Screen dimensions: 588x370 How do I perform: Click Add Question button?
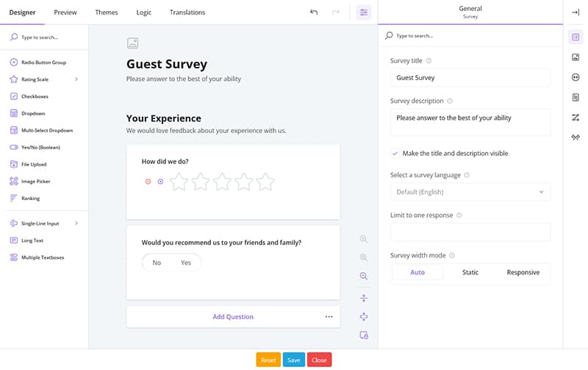coord(233,317)
